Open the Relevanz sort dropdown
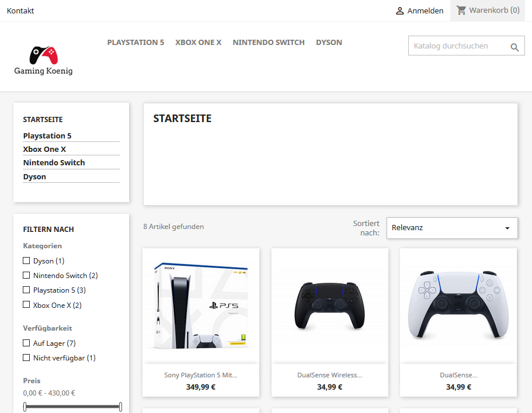Image resolution: width=532 pixels, height=413 pixels. pyautogui.click(x=452, y=228)
